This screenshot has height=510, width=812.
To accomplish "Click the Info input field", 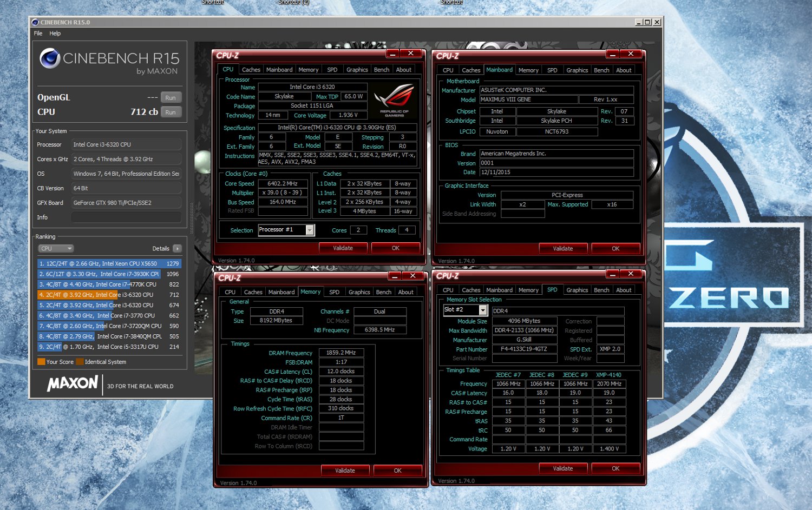I will [127, 217].
